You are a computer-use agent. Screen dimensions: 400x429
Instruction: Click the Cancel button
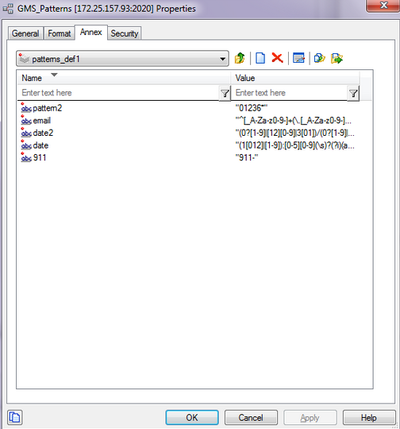pos(251,417)
